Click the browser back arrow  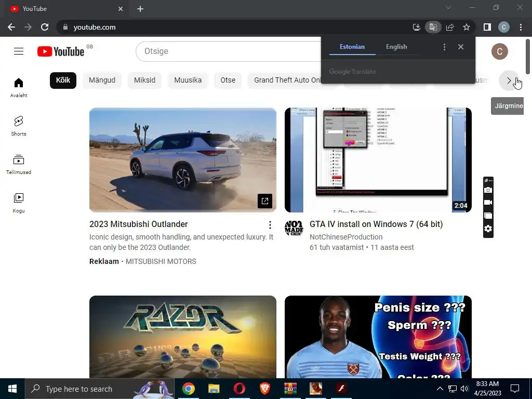11,27
